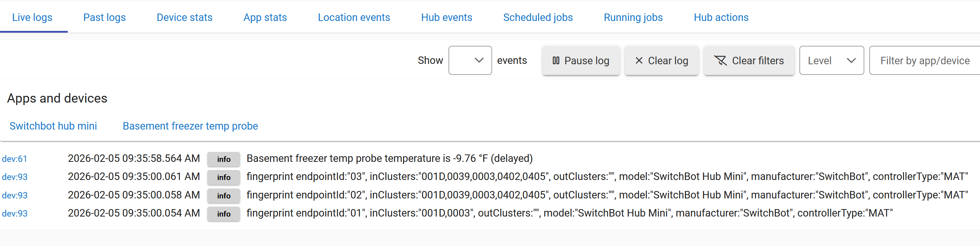Select the Live logs tab
980x246 pixels.
(32, 17)
